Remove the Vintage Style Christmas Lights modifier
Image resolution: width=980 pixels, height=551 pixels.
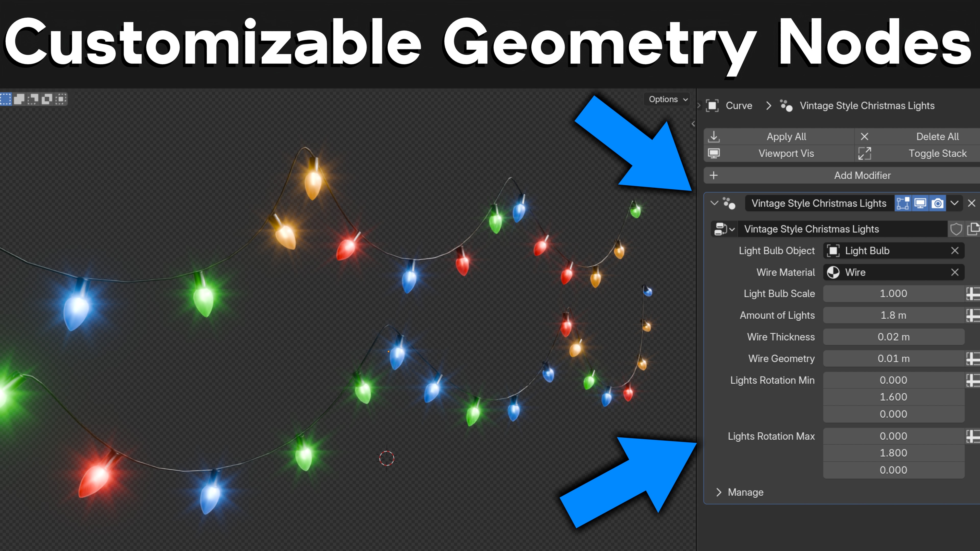tap(971, 204)
